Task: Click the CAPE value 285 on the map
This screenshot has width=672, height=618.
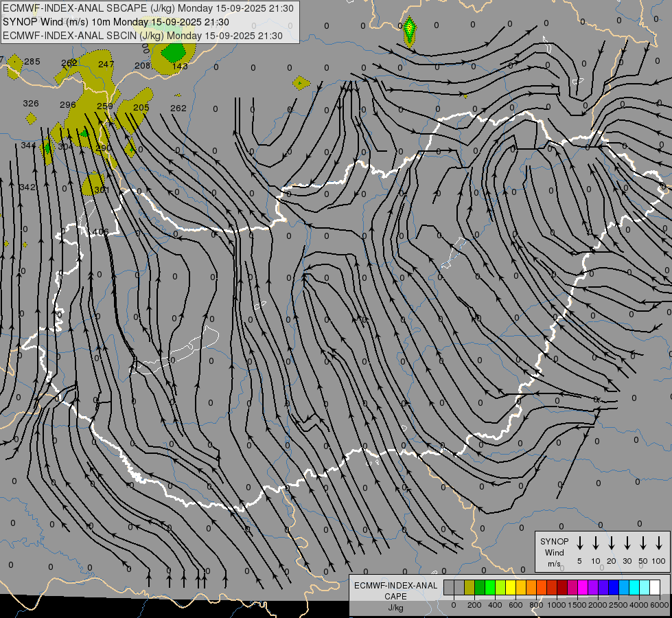Action: click(32, 61)
